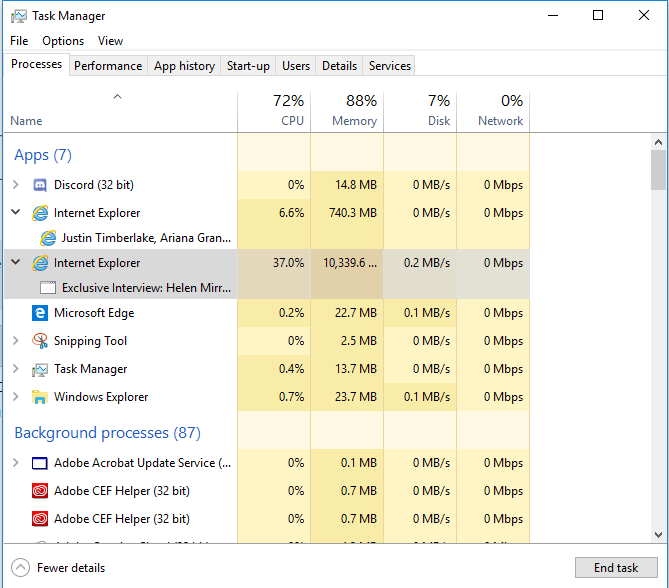The height and width of the screenshot is (588, 669).
Task: Sort by the Memory column header
Action: [347, 111]
